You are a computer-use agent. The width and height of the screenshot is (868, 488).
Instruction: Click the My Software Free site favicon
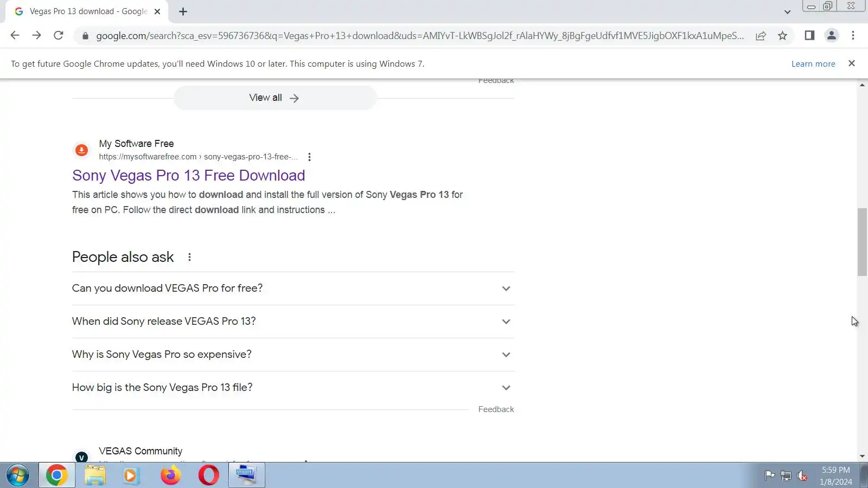pyautogui.click(x=81, y=150)
